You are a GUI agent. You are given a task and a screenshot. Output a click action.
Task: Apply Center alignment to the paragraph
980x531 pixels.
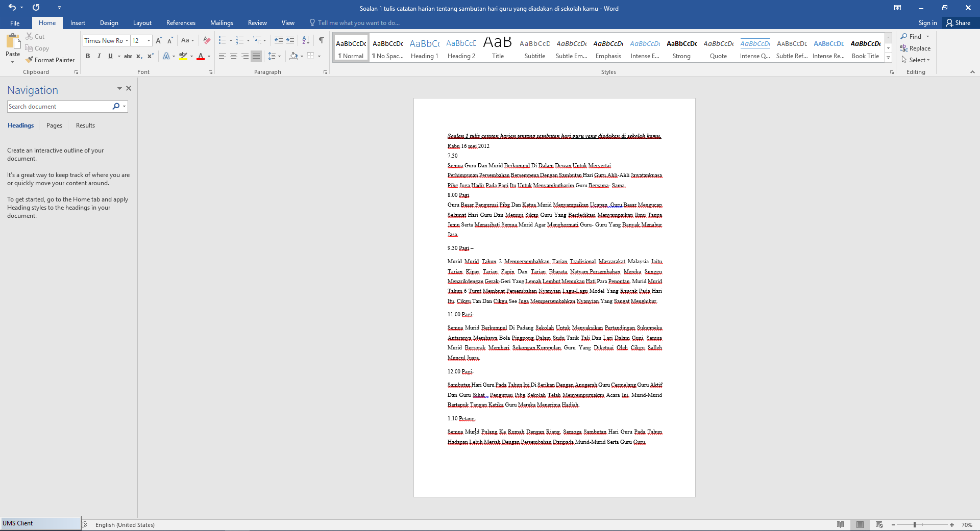tap(234, 56)
